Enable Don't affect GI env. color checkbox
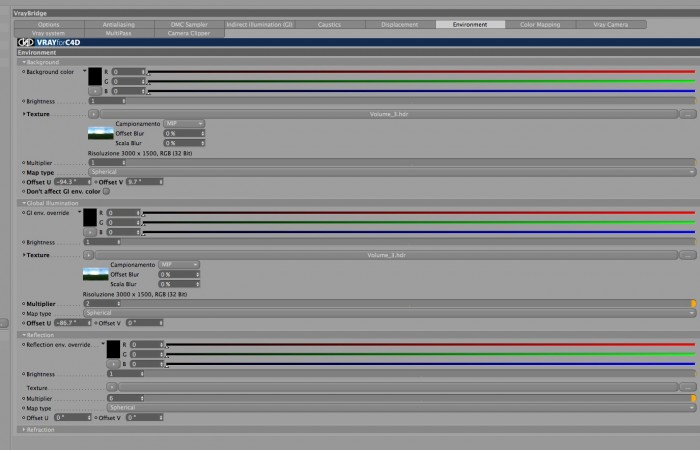This screenshot has height=450, width=700. click(x=106, y=191)
